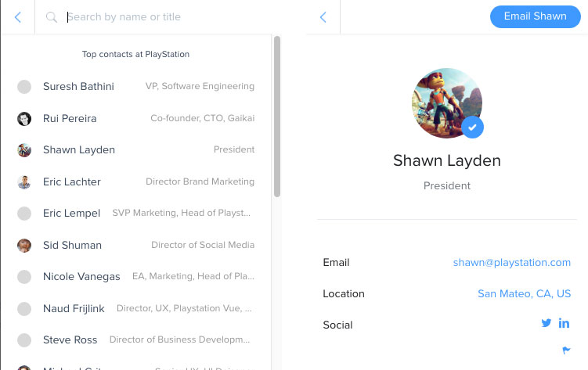Select contact Eric Lachter
The height and width of the screenshot is (370, 588).
pyautogui.click(x=135, y=181)
